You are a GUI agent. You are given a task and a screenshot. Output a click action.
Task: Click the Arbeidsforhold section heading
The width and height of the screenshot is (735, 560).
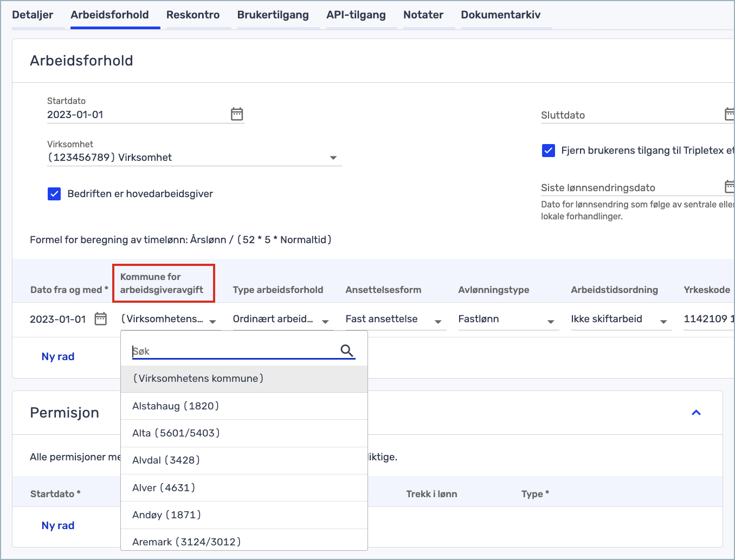click(x=81, y=61)
